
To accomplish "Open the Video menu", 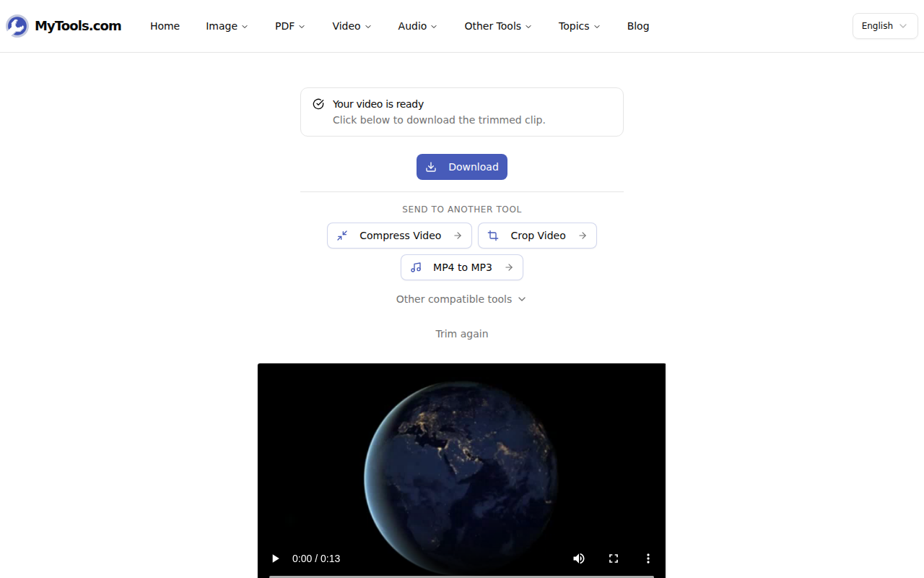I will [x=352, y=26].
